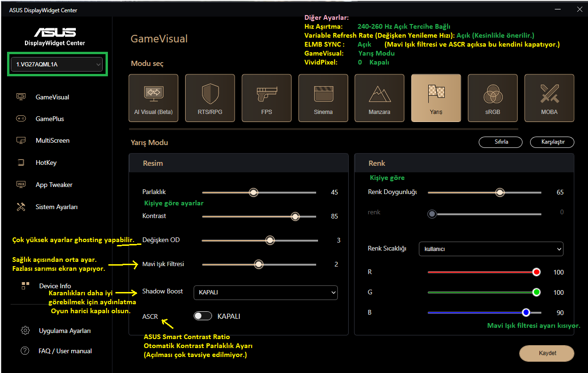Open the FAQ / User manual link
Screen dimensions: 588x373
click(65, 351)
